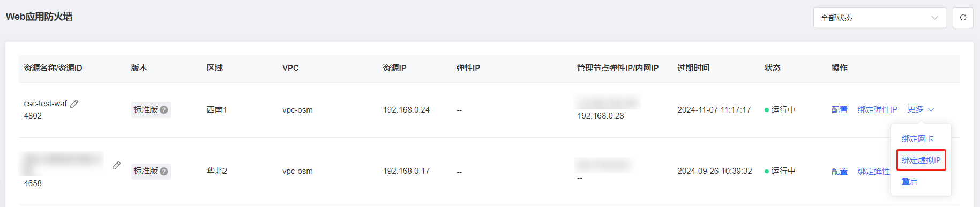The height and width of the screenshot is (207, 980).
Task: Collapse the 更多 dropdown menu
Action: tap(921, 109)
